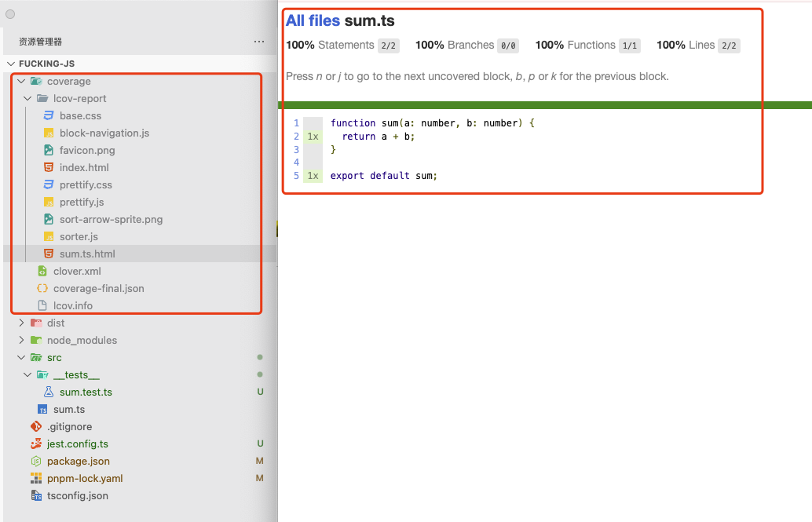Collapse the FUCKING-JS project root chevron
This screenshot has height=522, width=812.
(11, 64)
